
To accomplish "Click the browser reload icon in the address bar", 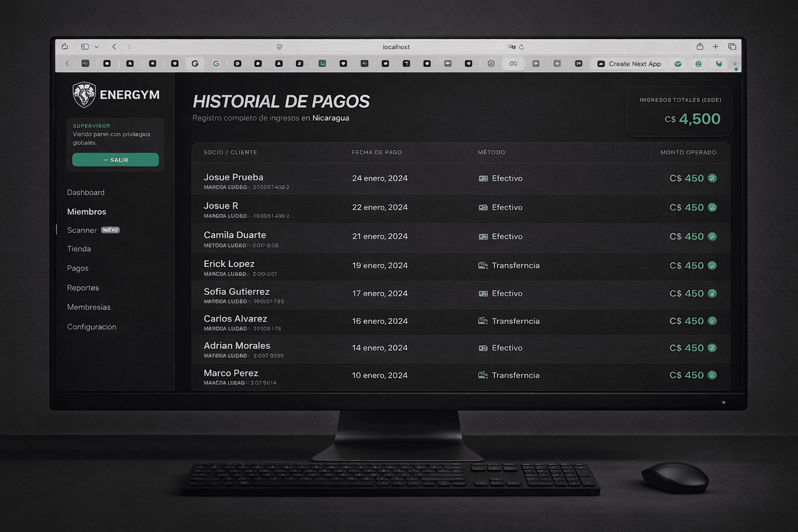I will (522, 46).
